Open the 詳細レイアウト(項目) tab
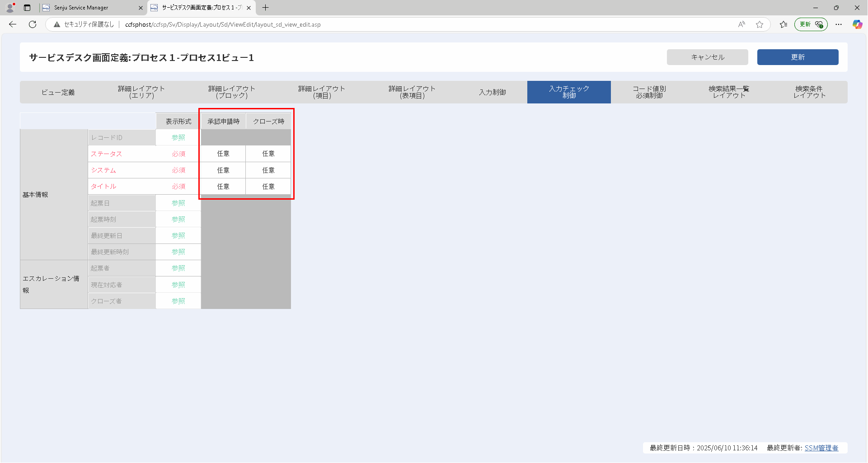This screenshot has height=463, width=868. (x=322, y=92)
